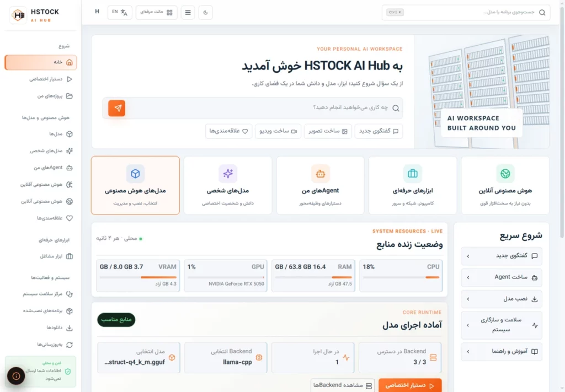Expand آموزش و راهنما row
The height and width of the screenshot is (392, 565).
pos(501,352)
